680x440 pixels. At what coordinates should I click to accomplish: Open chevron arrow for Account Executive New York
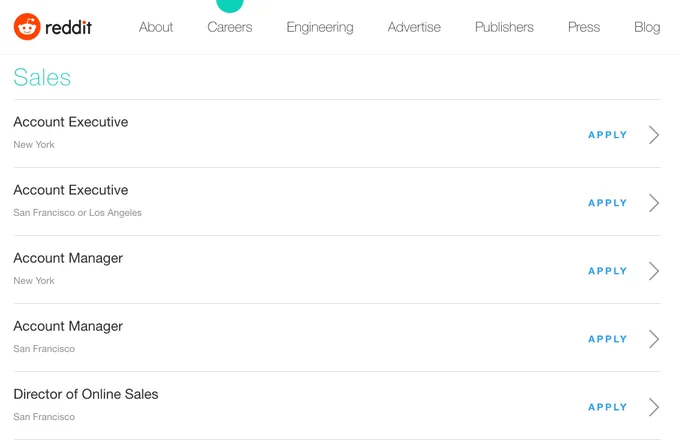point(654,135)
